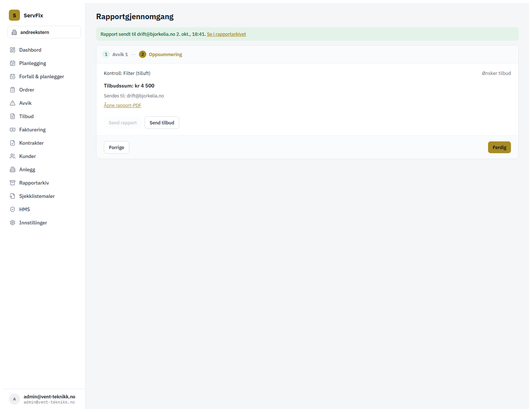The width and height of the screenshot is (532, 412).
Task: Click the Planlegging calendar icon
Action: pyautogui.click(x=13, y=63)
